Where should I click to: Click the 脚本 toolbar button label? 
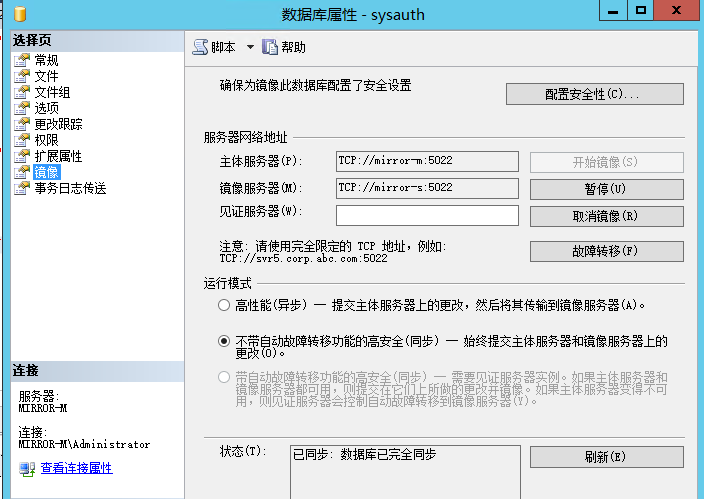223,47
